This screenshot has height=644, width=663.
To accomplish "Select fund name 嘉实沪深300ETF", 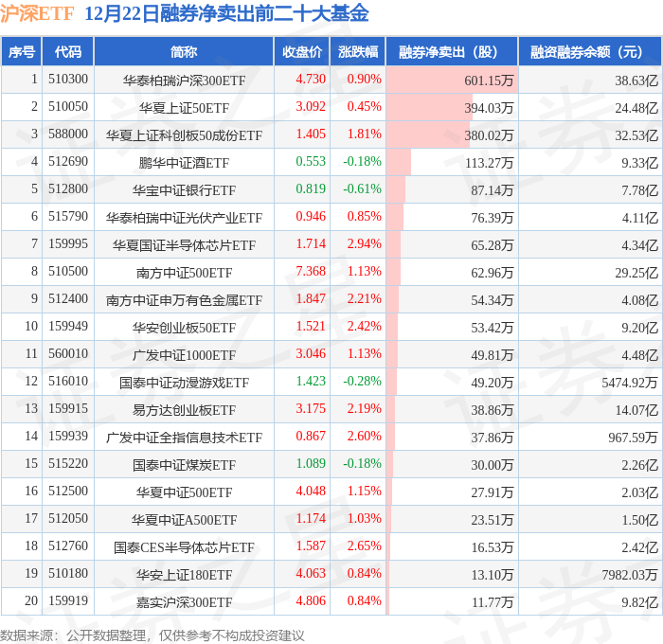I will (x=184, y=602).
